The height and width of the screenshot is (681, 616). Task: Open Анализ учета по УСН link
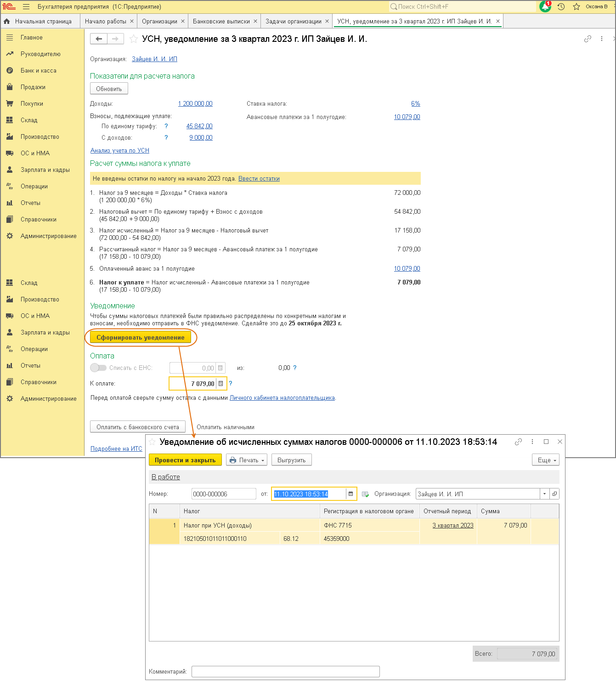(120, 150)
